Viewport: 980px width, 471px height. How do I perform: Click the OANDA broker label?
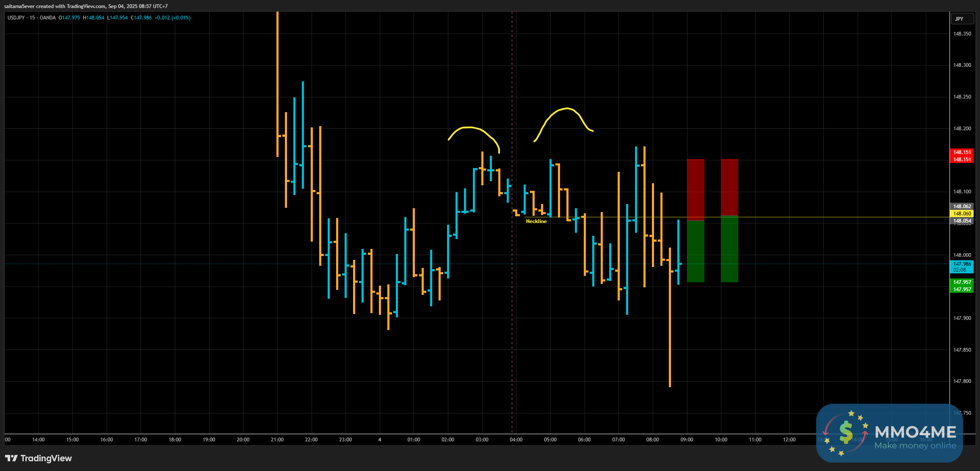coord(47,18)
